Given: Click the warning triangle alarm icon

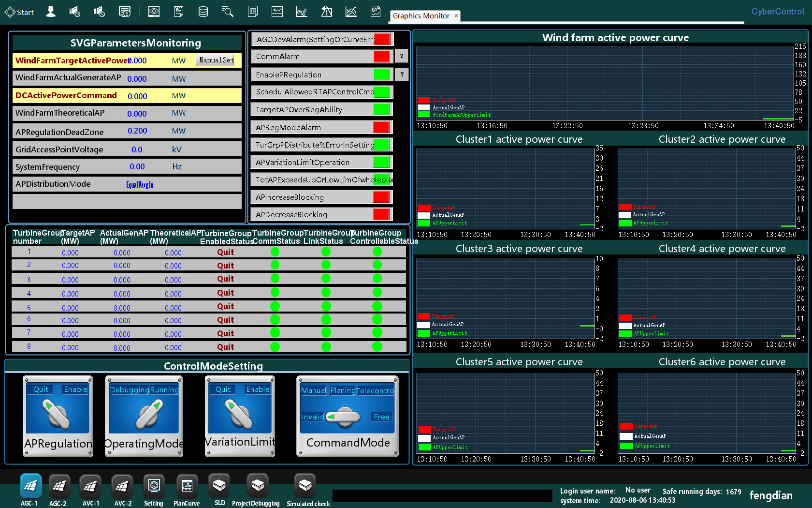Looking at the screenshot, I should (x=327, y=12).
